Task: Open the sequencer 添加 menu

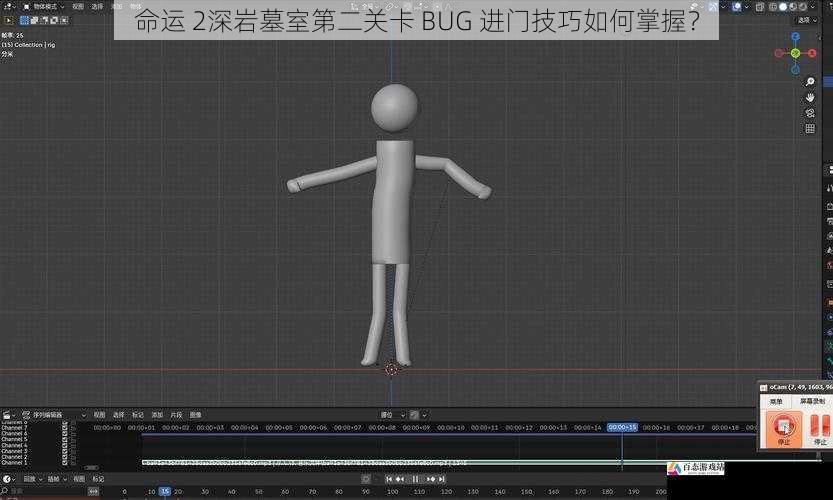Action: point(157,415)
